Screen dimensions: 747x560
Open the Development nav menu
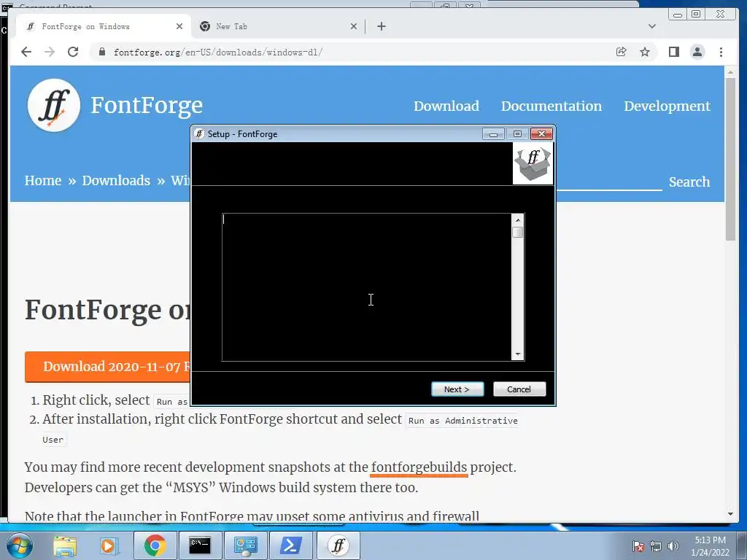tap(667, 106)
